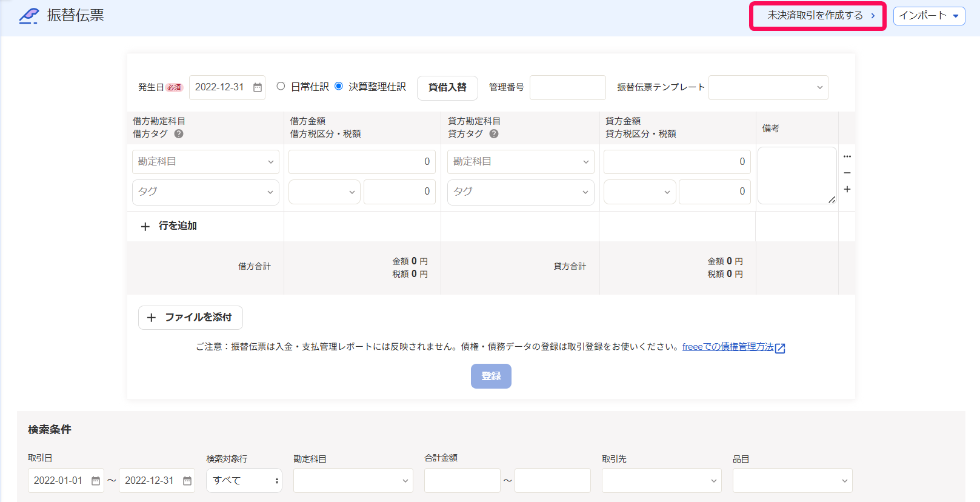Open the インポート dropdown menu

click(929, 16)
